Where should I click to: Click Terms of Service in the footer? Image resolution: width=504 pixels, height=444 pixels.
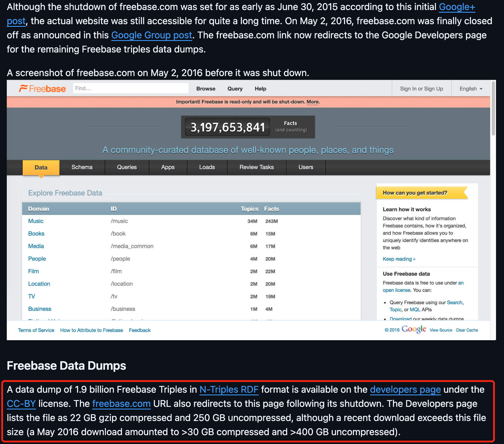coord(36,330)
